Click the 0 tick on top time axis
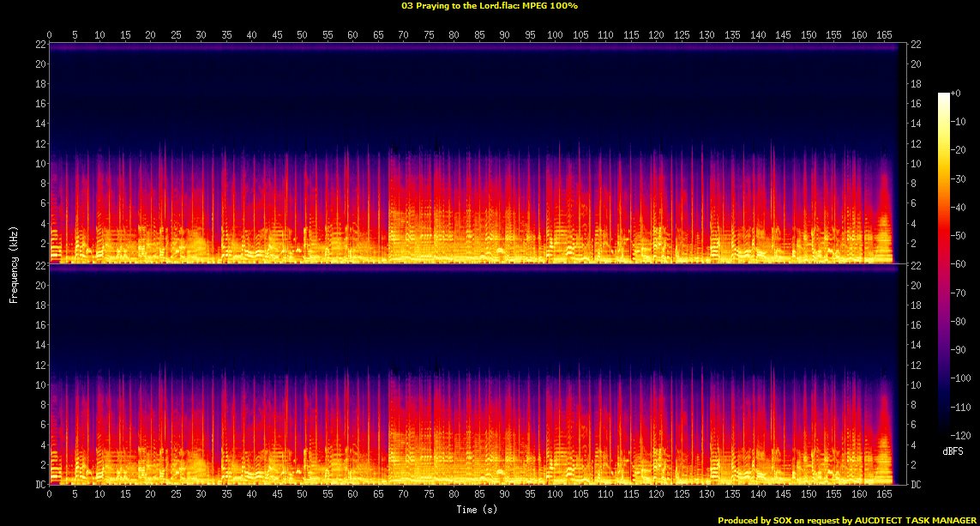Image resolution: width=980 pixels, height=526 pixels. (x=50, y=35)
